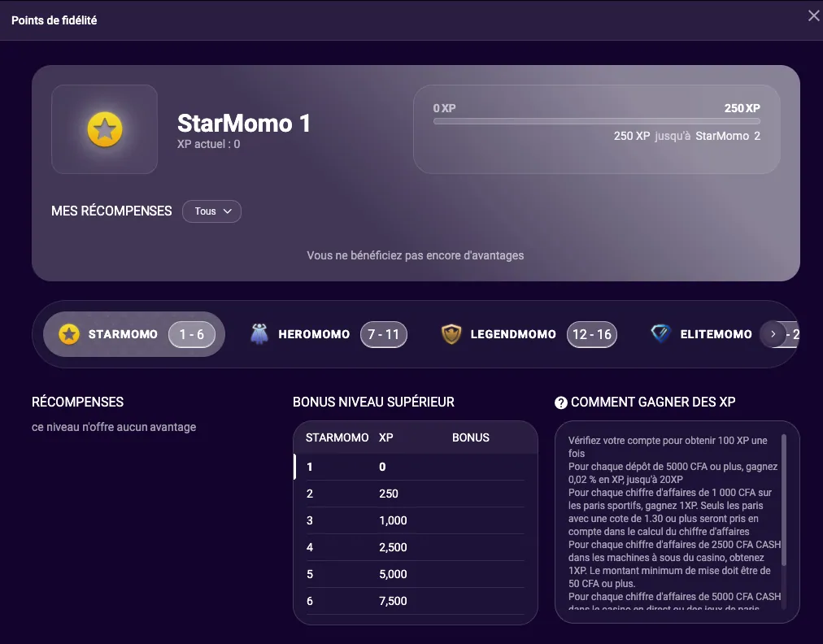Select the LEGENDMOMO tier tab
Viewport: 823px width, 644px height.
coord(529,334)
